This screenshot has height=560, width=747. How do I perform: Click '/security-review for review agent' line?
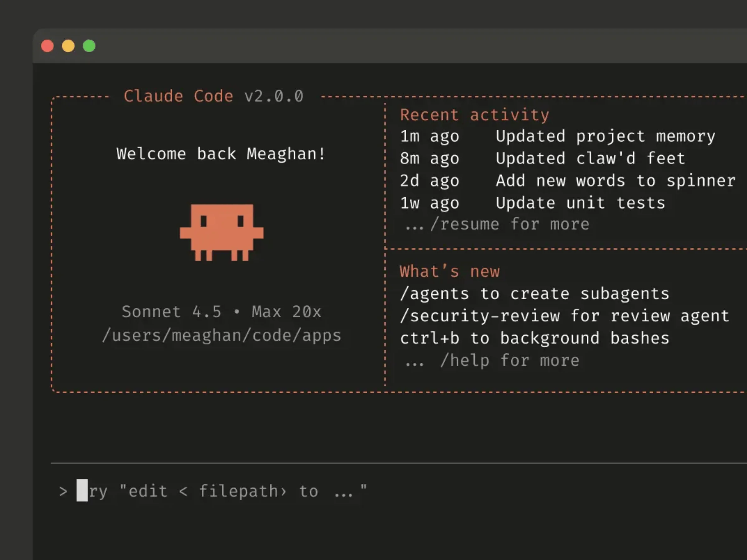(x=565, y=316)
